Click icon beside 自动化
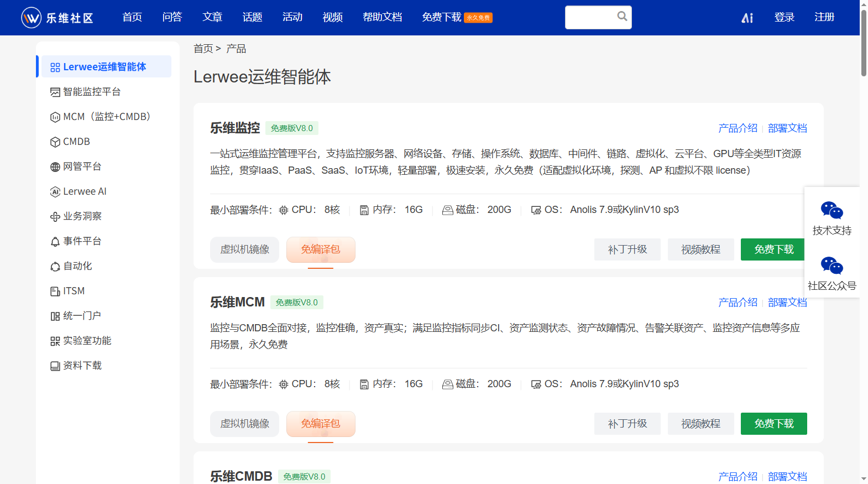 55,267
